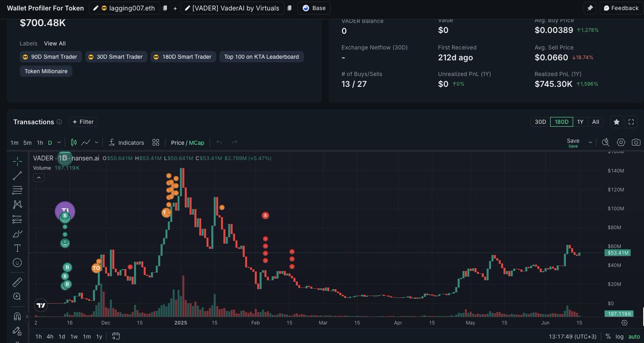Save the chart layout
This screenshot has height=343, width=644.
(573, 143)
